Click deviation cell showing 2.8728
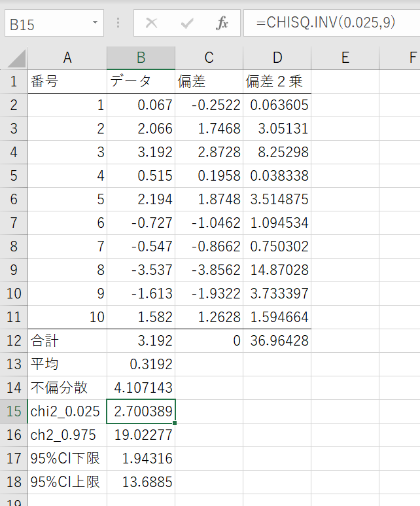420x506 pixels. [209, 153]
